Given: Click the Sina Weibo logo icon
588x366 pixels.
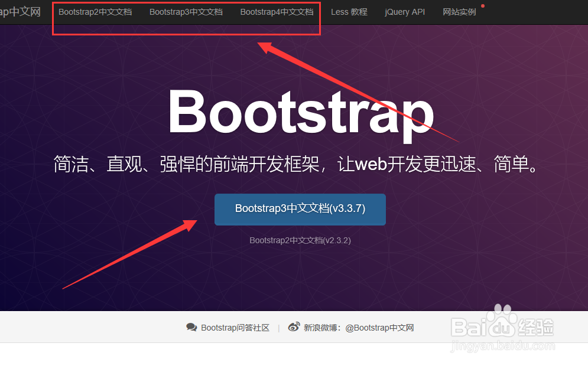Looking at the screenshot, I should tap(294, 327).
